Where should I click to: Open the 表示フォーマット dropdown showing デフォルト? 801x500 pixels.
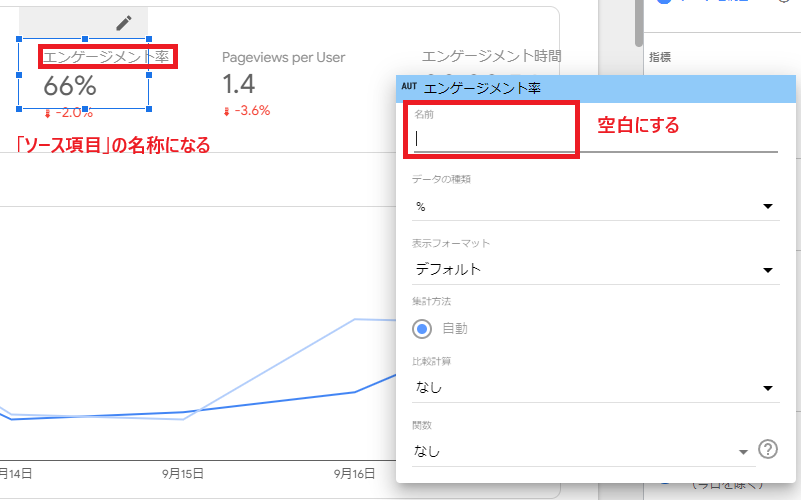(x=595, y=270)
